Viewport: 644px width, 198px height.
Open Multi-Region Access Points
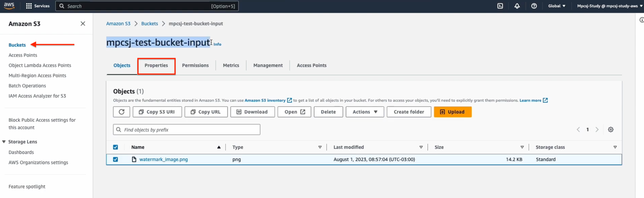pos(37,75)
